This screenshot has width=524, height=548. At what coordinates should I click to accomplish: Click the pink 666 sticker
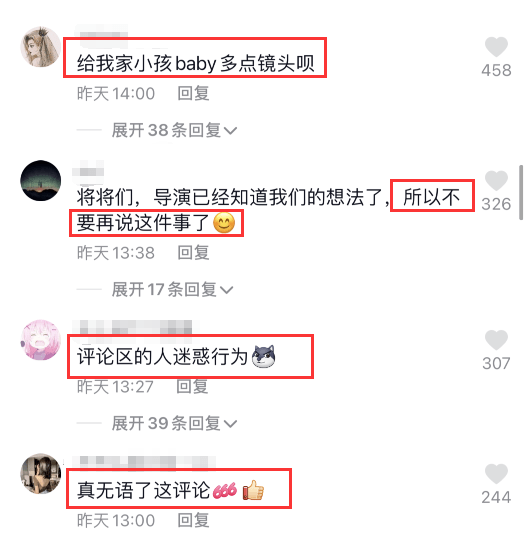pos(225,491)
